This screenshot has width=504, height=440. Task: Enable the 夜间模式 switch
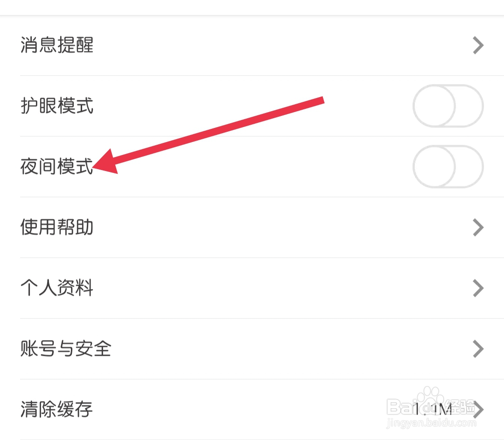tap(448, 167)
